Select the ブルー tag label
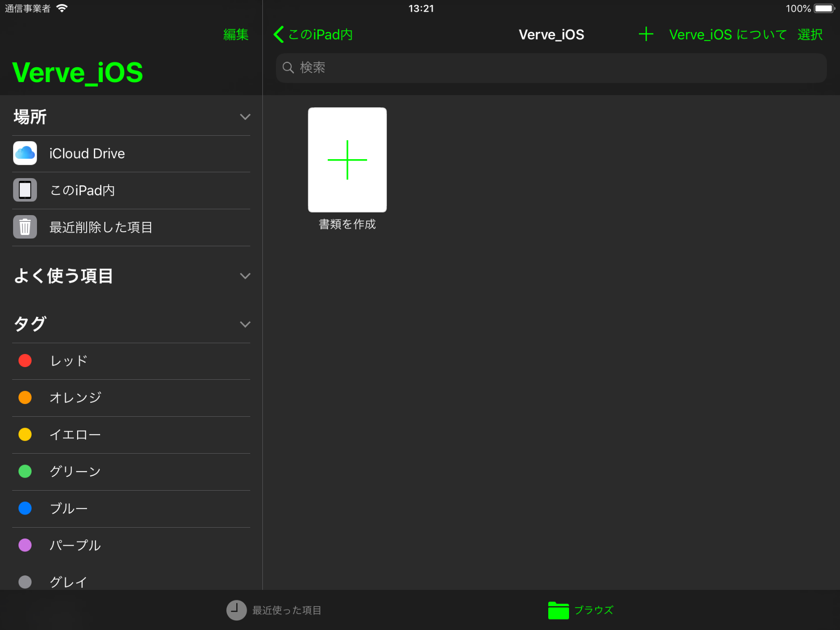The height and width of the screenshot is (630, 840). (x=69, y=509)
